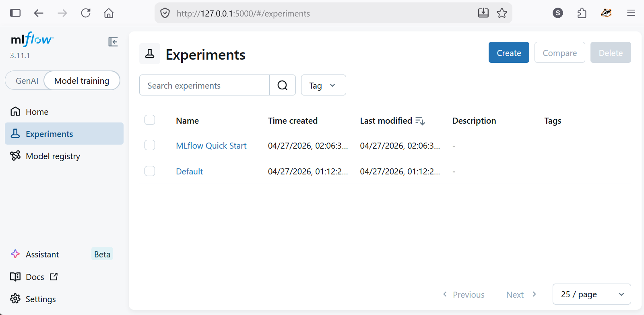Reload the page with the refresh icon

coord(86,13)
